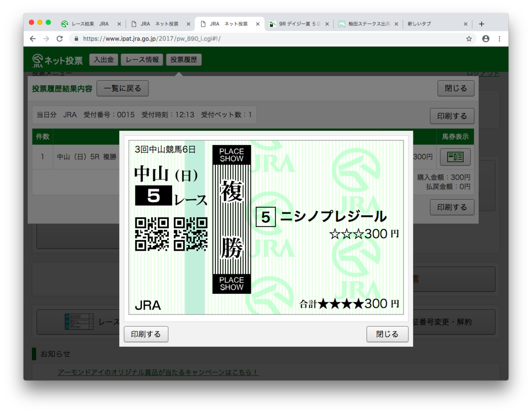Click the 一覧に戻る button
The height and width of the screenshot is (414, 532).
tap(122, 88)
